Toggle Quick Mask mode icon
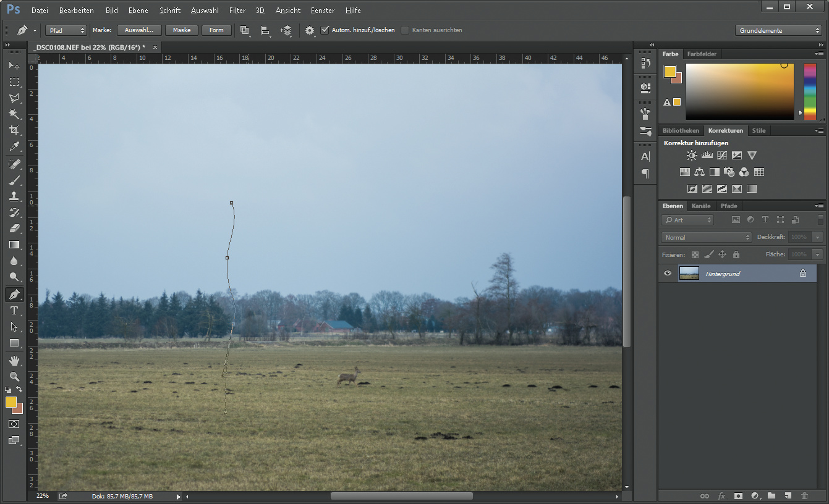 pos(14,424)
